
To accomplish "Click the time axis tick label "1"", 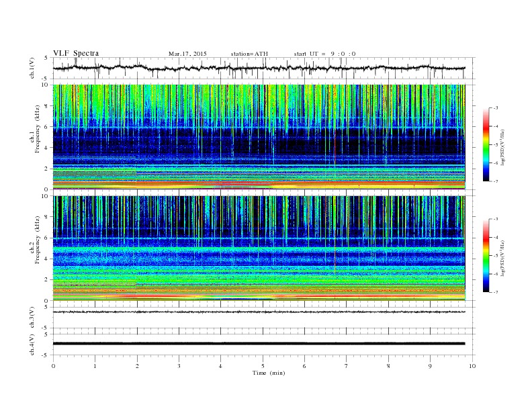I will [95, 366].
